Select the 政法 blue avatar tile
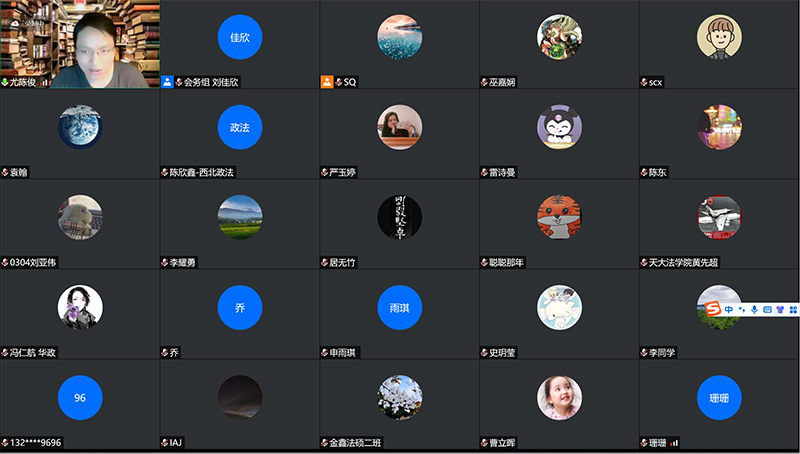 [x=240, y=128]
